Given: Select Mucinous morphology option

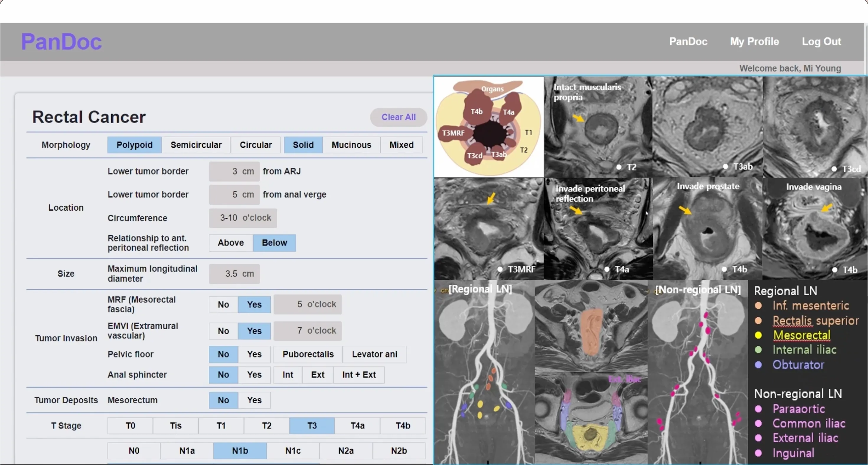Looking at the screenshot, I should [351, 145].
